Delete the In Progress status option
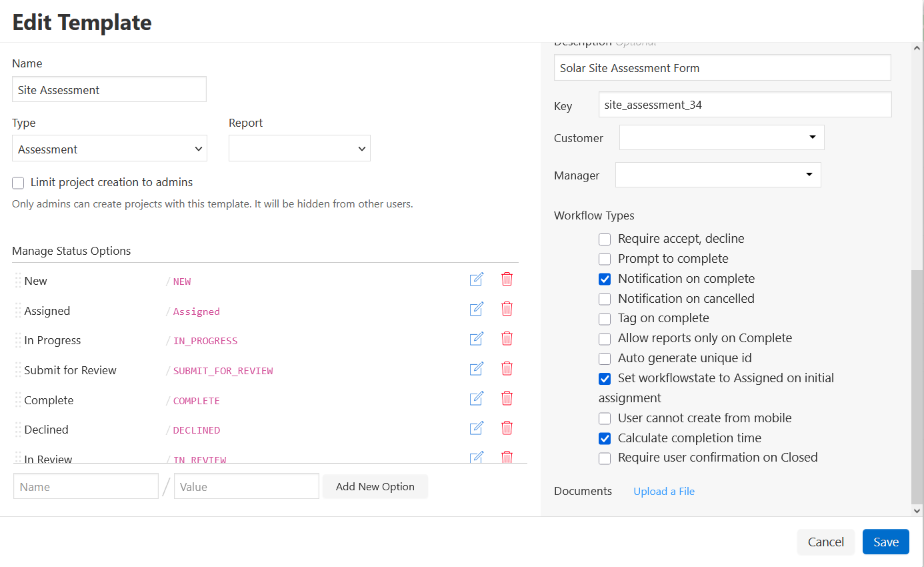The height and width of the screenshot is (567, 924). tap(507, 339)
